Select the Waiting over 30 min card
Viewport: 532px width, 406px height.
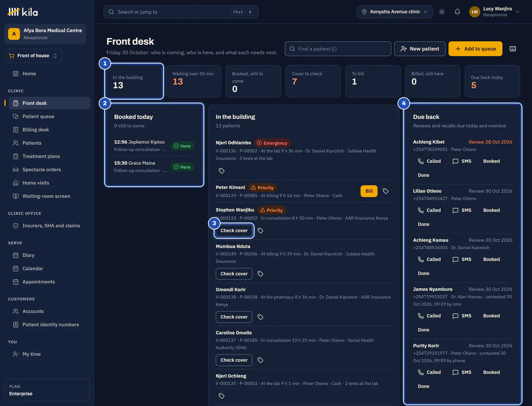coord(194,81)
